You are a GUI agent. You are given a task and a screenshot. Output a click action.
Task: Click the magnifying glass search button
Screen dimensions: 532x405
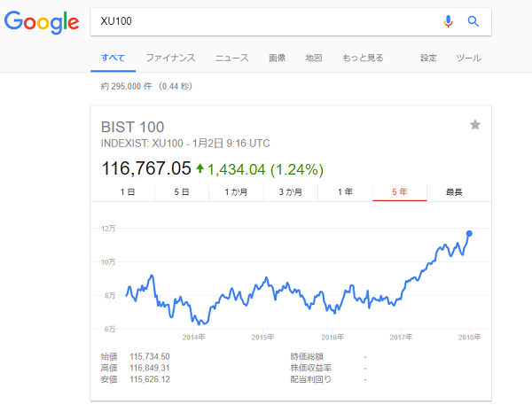[x=473, y=21]
